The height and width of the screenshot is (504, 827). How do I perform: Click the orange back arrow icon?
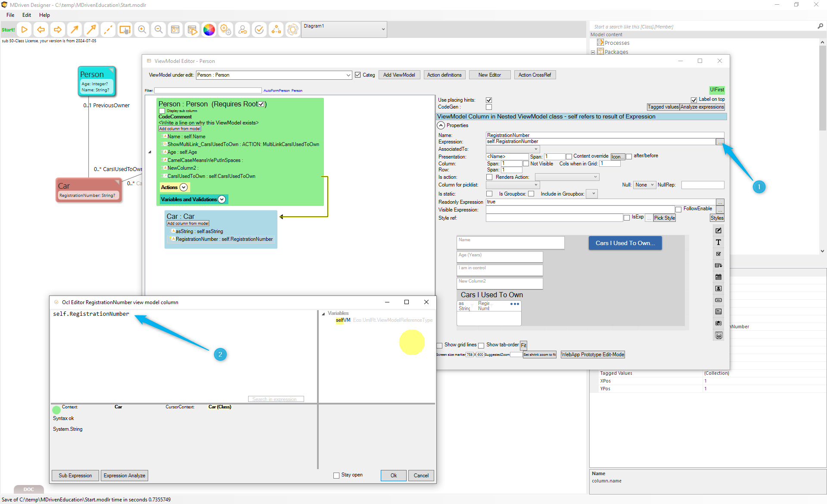tap(41, 30)
